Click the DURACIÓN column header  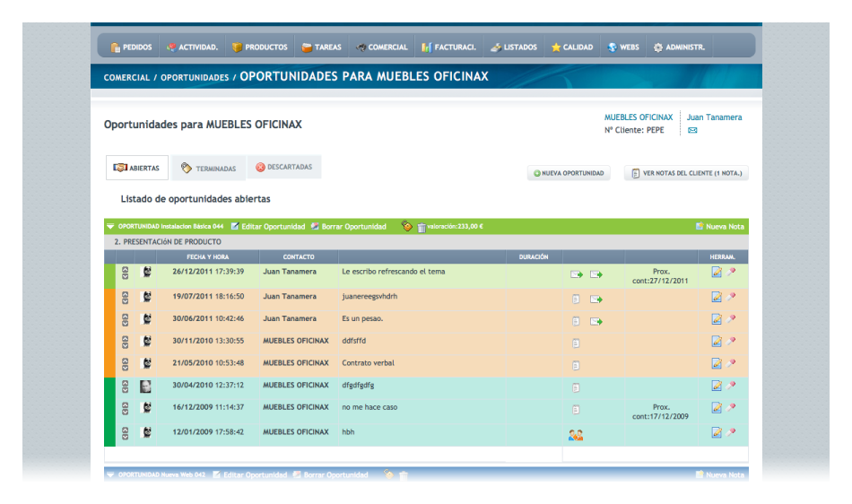pyautogui.click(x=534, y=256)
